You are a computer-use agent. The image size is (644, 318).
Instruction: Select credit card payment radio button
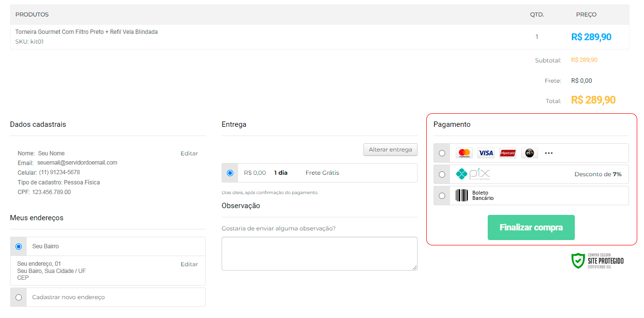[442, 153]
